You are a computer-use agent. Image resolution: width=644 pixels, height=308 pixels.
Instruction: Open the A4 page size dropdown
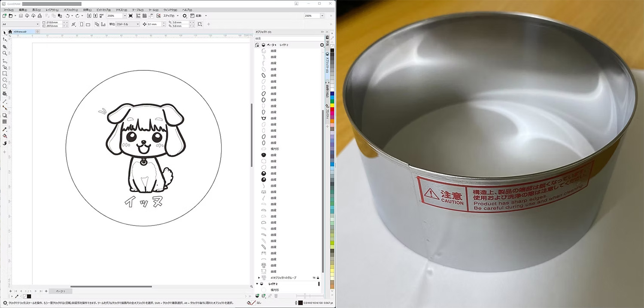tap(37, 24)
